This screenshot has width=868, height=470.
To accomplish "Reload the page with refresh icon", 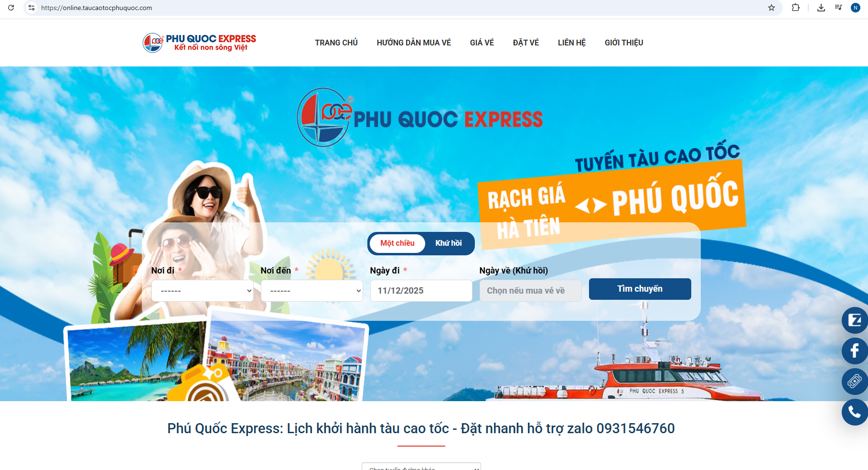I will (x=11, y=8).
